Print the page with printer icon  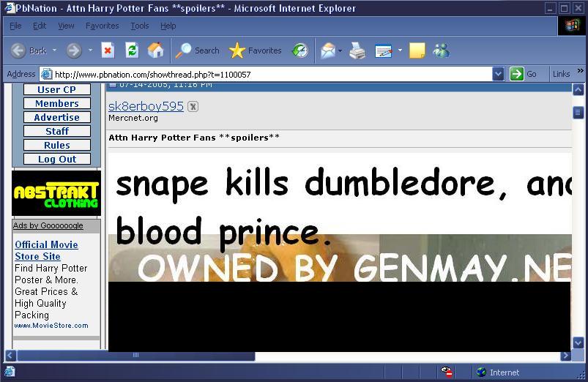pos(357,50)
